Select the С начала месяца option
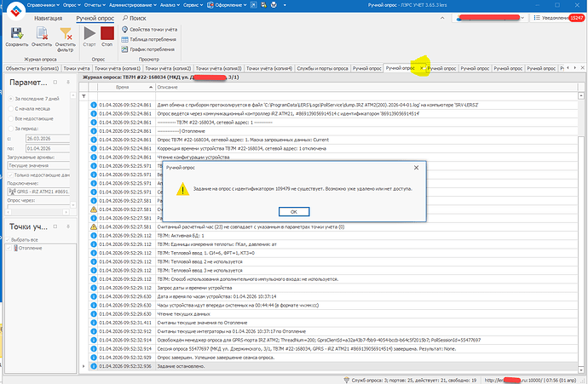This screenshot has width=588, height=384. 12,108
